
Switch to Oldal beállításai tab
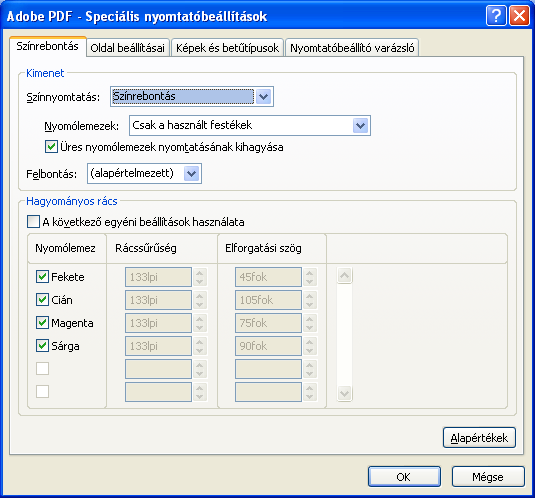tap(128, 48)
